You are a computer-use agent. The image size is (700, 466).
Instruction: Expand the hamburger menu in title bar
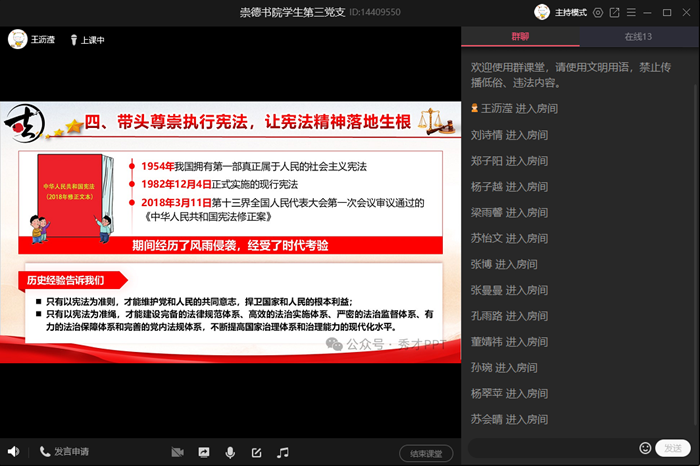tap(631, 12)
